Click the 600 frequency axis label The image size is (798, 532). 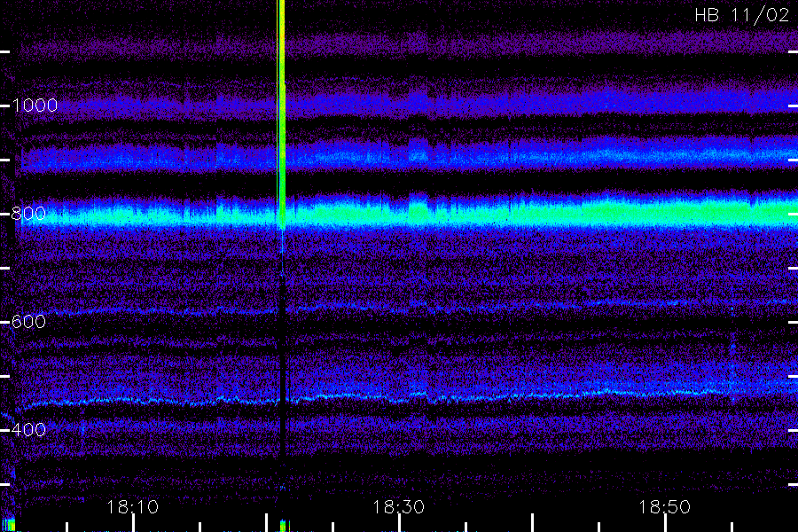28,322
